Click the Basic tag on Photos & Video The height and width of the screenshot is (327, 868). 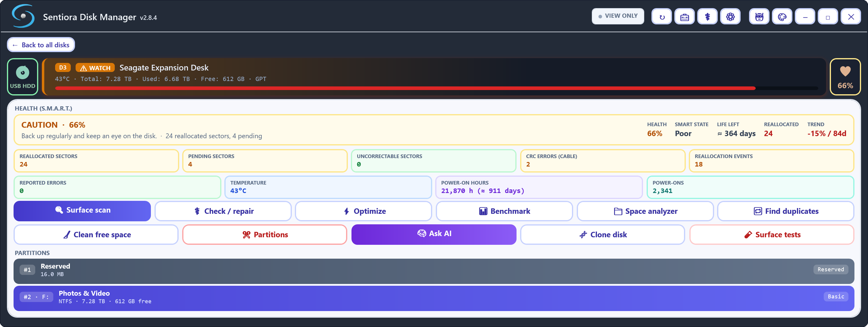point(836,296)
